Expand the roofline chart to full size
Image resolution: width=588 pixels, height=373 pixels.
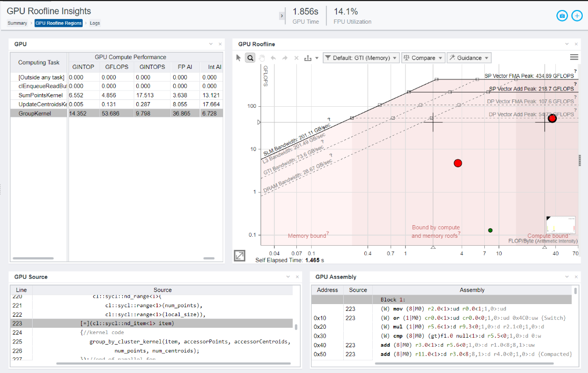pos(240,256)
